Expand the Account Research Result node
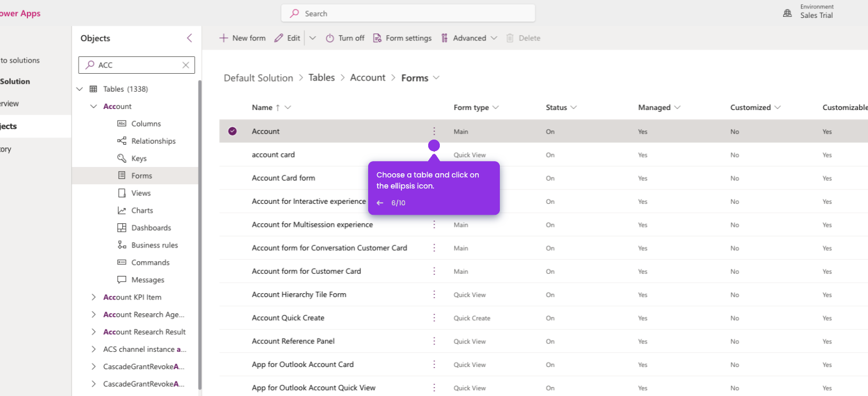Image resolution: width=868 pixels, height=396 pixels. [94, 332]
